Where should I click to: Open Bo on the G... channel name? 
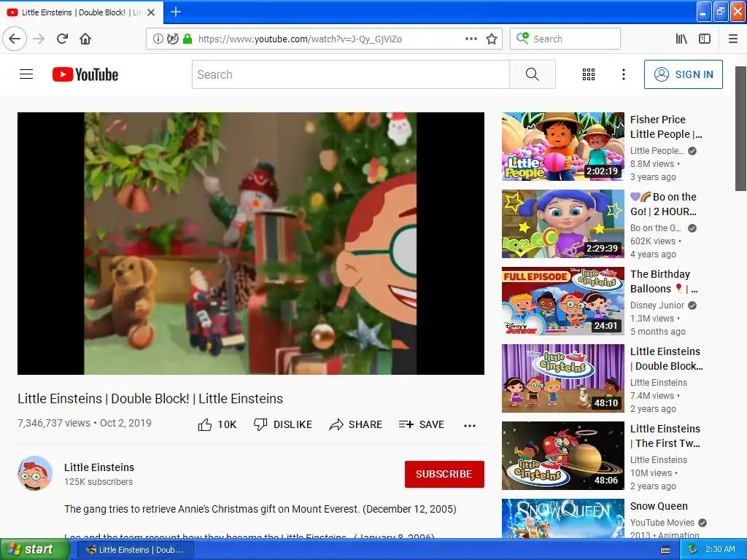(656, 227)
